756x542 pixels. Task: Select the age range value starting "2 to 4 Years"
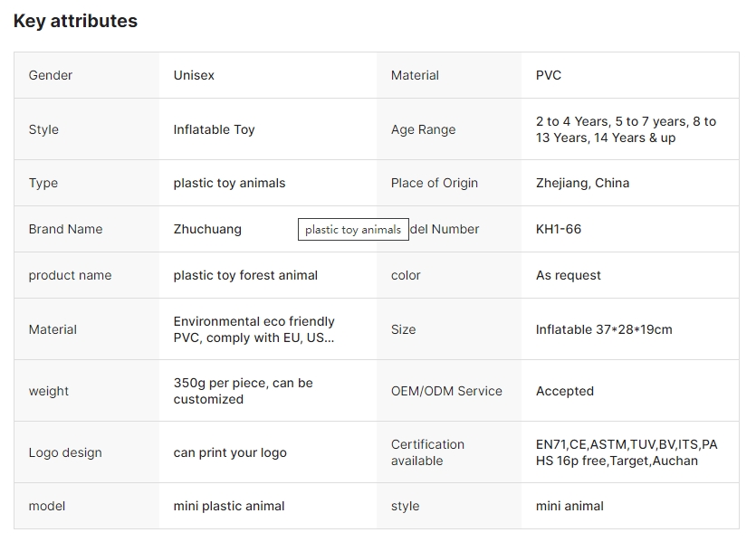point(626,129)
